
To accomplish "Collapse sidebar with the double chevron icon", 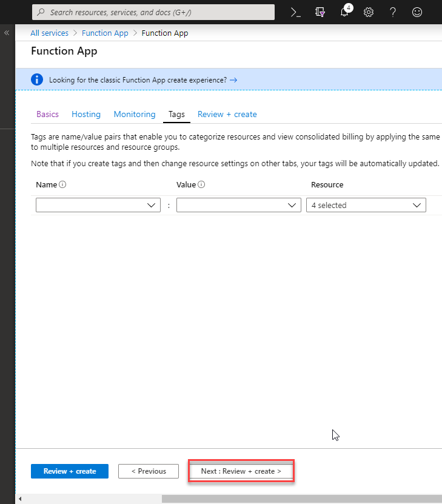I will [x=7, y=33].
